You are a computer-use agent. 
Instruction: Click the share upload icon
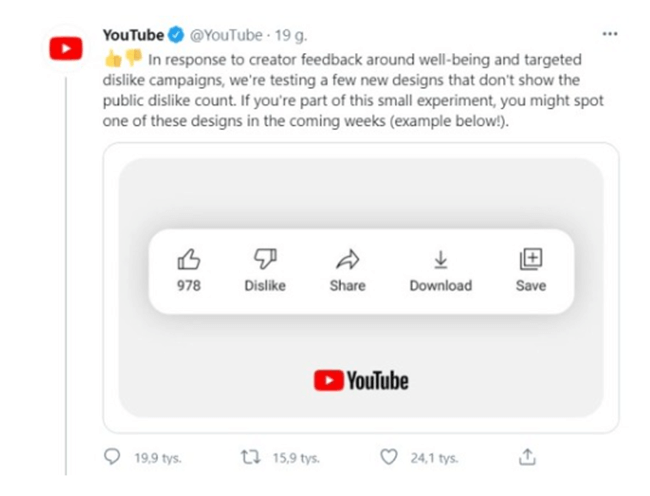coord(527,457)
